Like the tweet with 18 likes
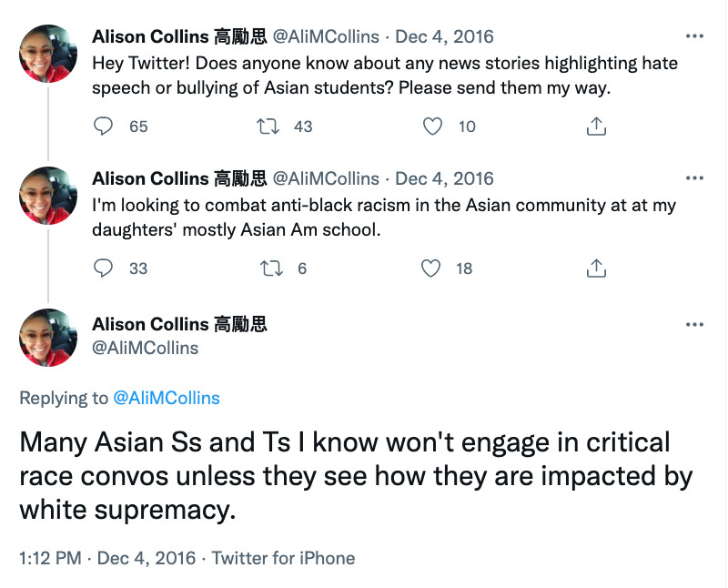The height and width of the screenshot is (588, 728). click(430, 268)
